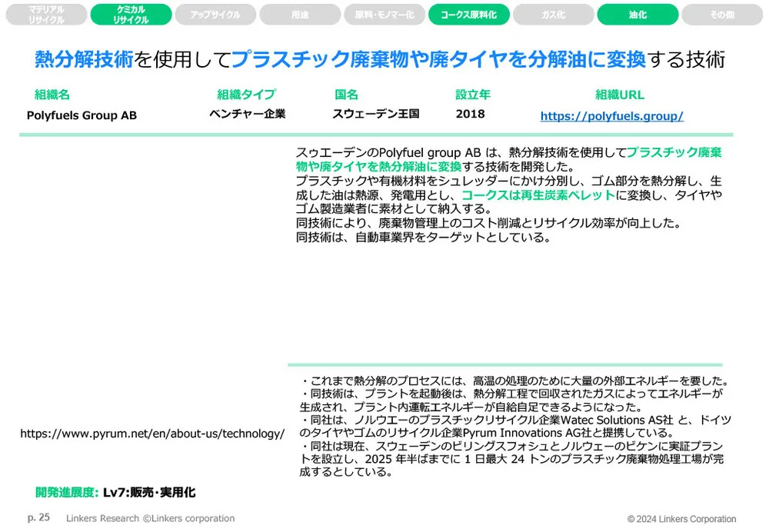Select the ケミカルリサイクル tab
The width and height of the screenshot is (769, 532).
pos(131,14)
